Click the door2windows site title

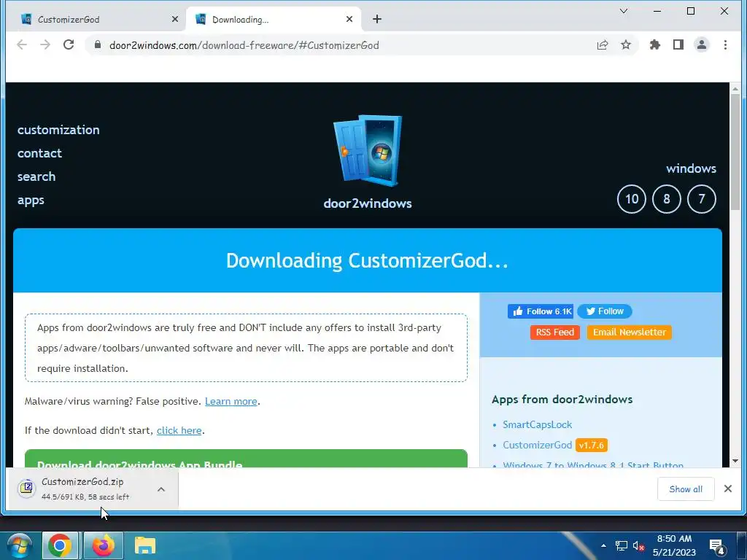(x=368, y=203)
